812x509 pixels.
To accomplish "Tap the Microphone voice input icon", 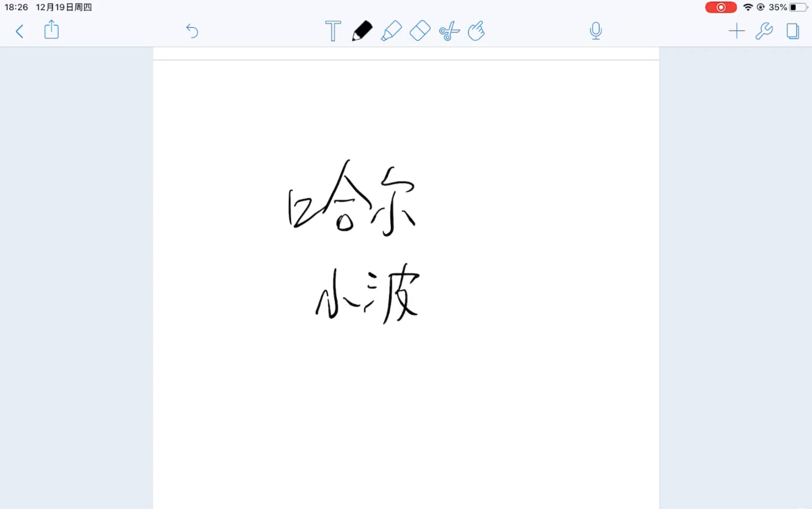I will [x=596, y=31].
